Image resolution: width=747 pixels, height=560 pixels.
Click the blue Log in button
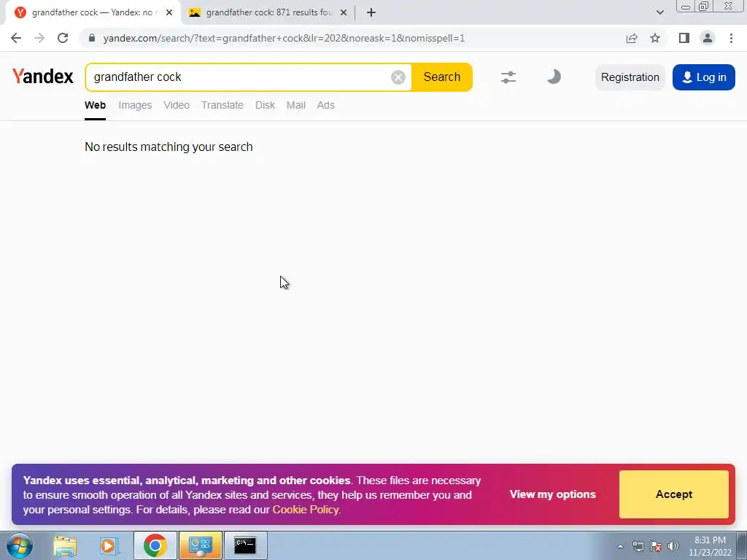704,77
